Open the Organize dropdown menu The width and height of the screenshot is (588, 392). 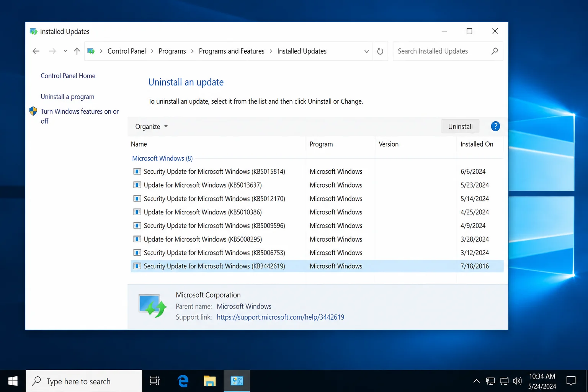[152, 127]
